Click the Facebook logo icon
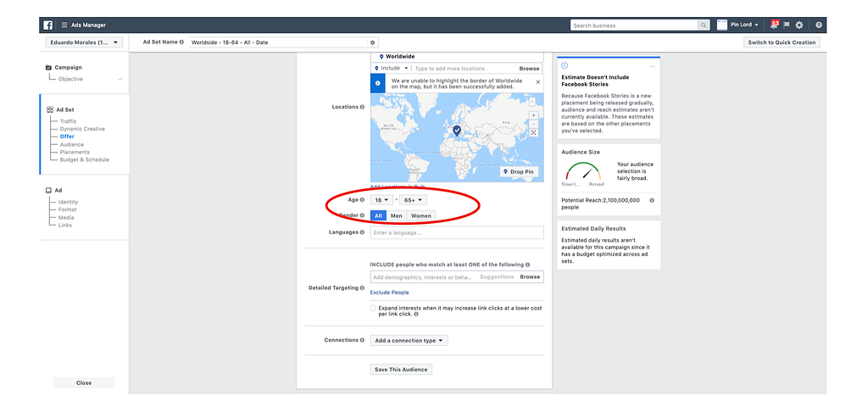Image resolution: width=868 pixels, height=407 pixels. pos(48,25)
